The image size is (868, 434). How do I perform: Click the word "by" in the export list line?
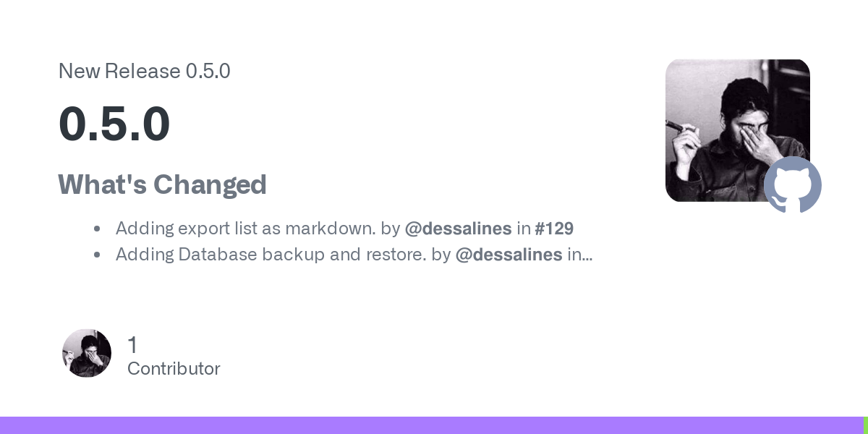coord(391,229)
